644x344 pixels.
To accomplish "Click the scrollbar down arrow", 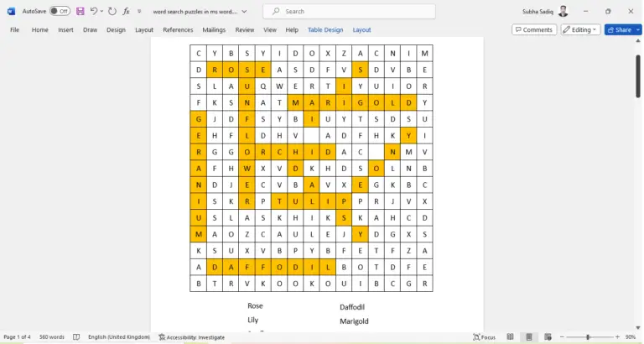I will pyautogui.click(x=638, y=327).
